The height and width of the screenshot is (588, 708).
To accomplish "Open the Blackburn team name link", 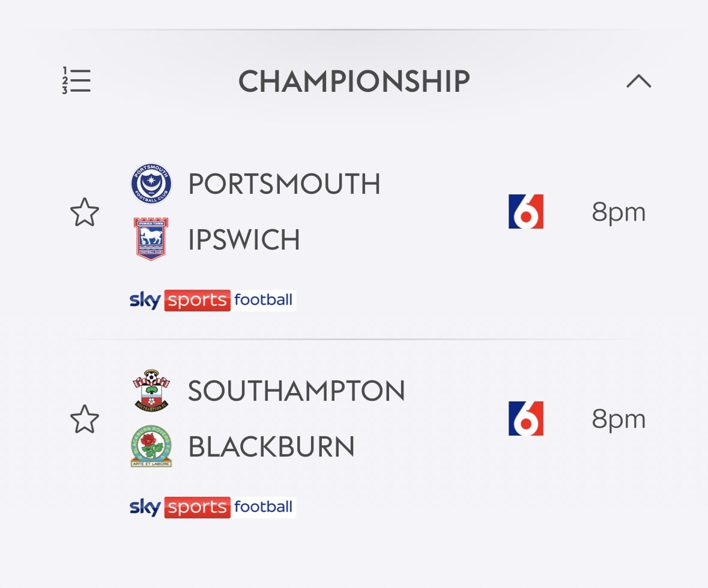I will 271,447.
